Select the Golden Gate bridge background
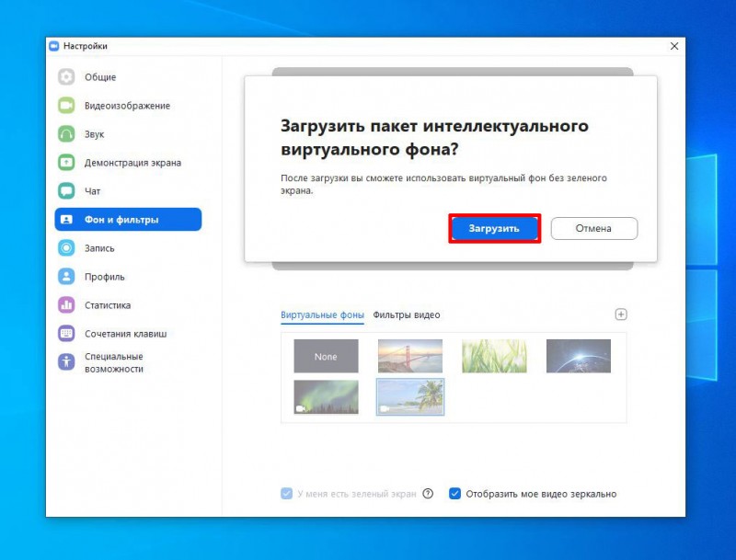 410,357
